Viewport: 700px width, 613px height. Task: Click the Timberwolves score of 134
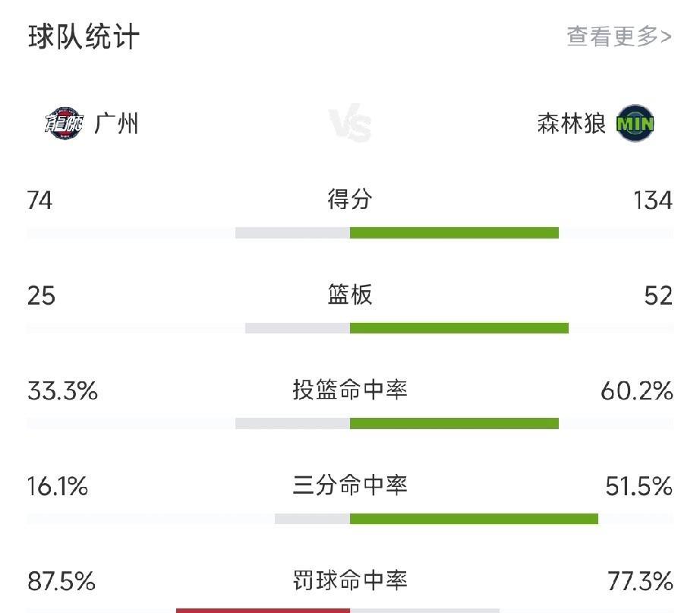click(652, 201)
